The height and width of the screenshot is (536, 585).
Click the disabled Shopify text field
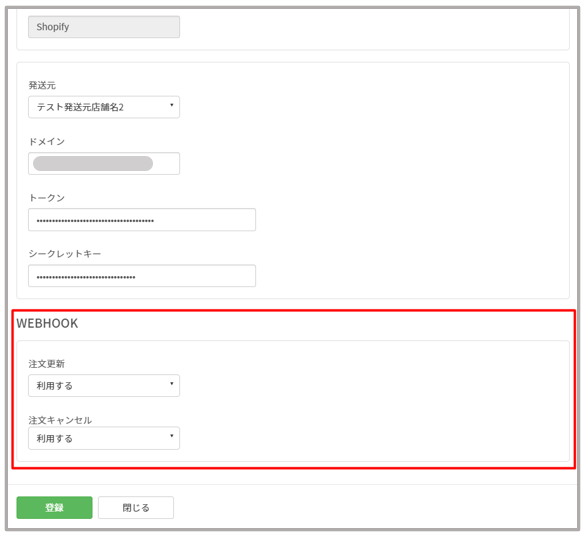pyautogui.click(x=104, y=27)
